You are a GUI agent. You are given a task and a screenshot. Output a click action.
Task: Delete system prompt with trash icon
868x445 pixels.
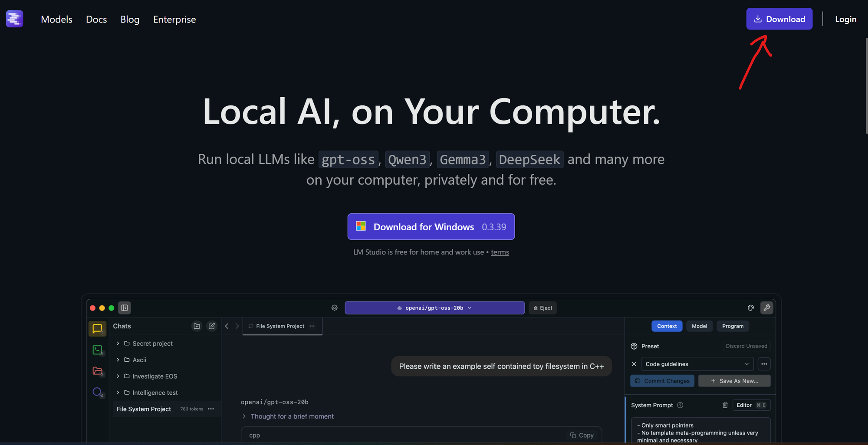725,405
